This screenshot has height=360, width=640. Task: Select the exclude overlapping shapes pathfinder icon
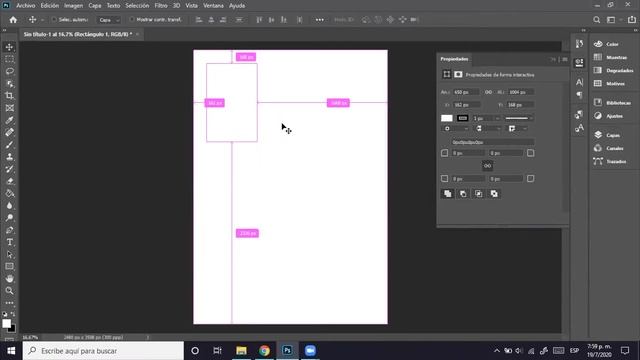pyautogui.click(x=494, y=194)
